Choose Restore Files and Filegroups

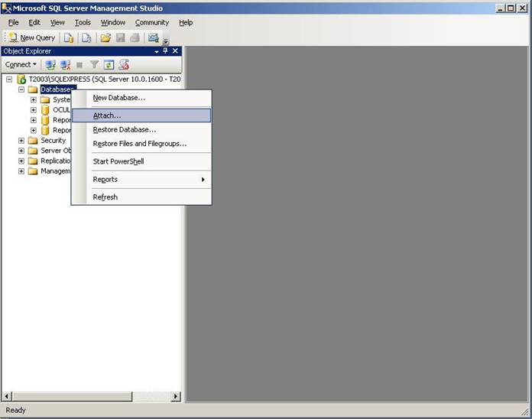click(141, 144)
